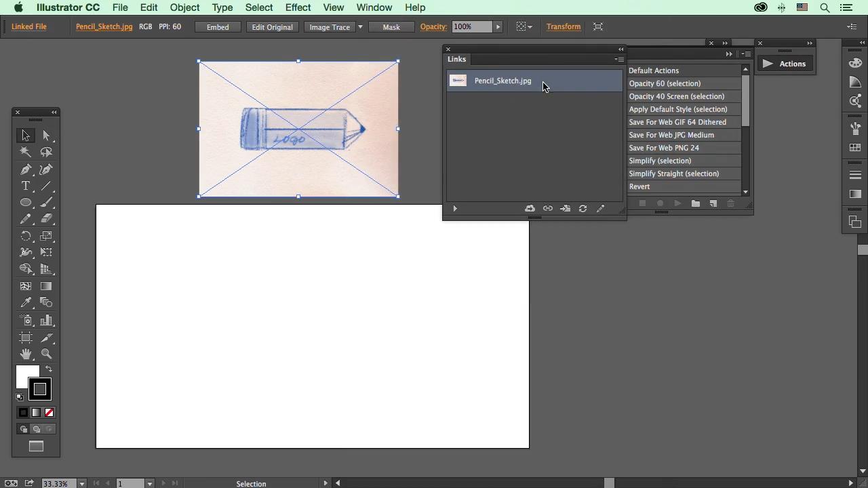Set paint mode to Gradient
The width and height of the screenshot is (868, 488).
pyautogui.click(x=36, y=413)
